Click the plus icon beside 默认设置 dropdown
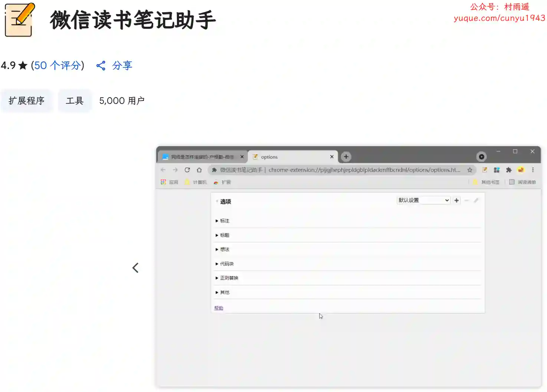The height and width of the screenshot is (392, 547). pos(456,200)
